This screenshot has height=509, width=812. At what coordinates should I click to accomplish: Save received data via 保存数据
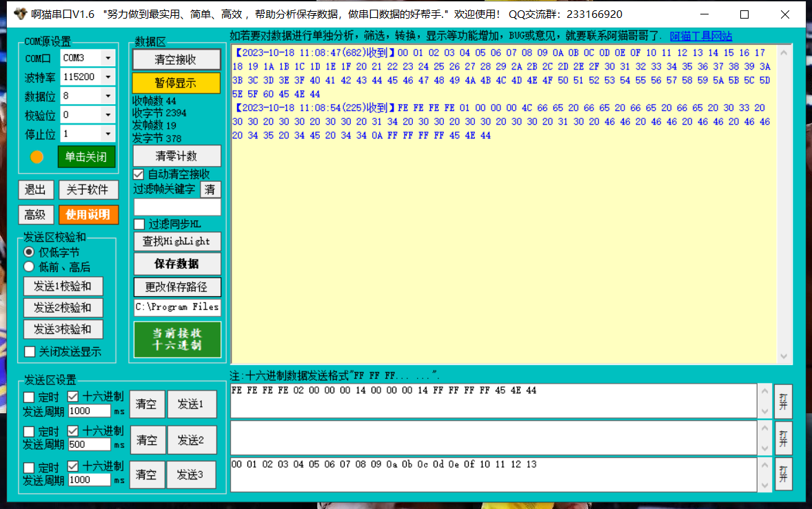click(x=176, y=264)
